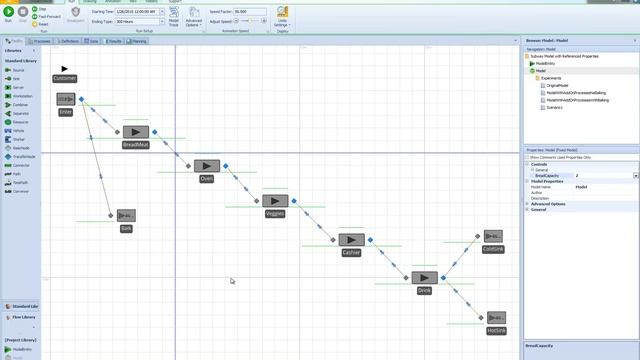Switch to the Definitions tab
The image size is (640, 360).
tap(68, 41)
